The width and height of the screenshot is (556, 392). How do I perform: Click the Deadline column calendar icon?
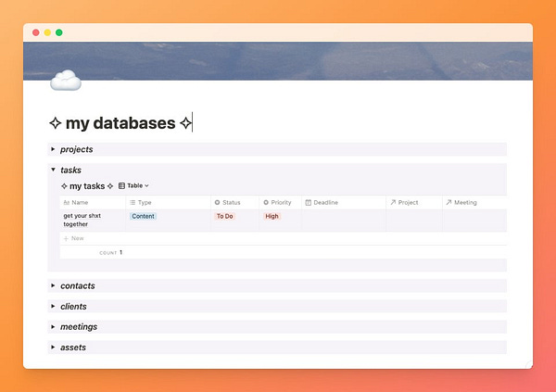[x=309, y=203]
